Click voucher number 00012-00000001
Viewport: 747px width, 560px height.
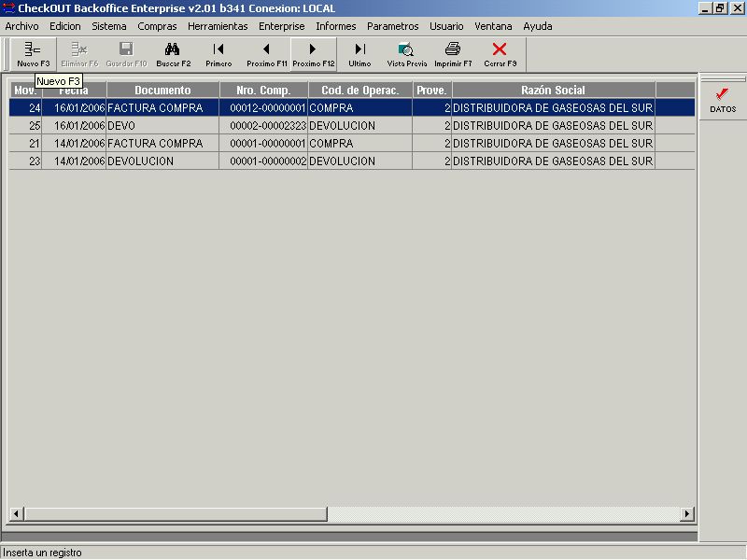point(264,108)
